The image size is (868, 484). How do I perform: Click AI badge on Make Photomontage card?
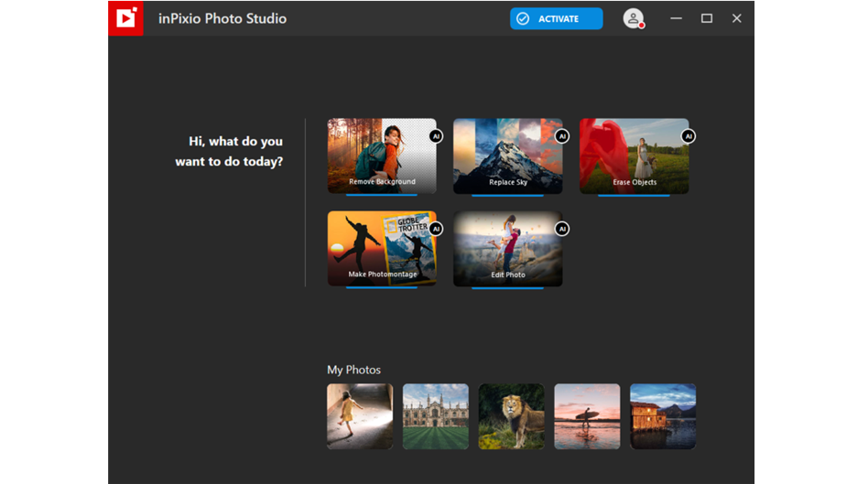click(436, 229)
